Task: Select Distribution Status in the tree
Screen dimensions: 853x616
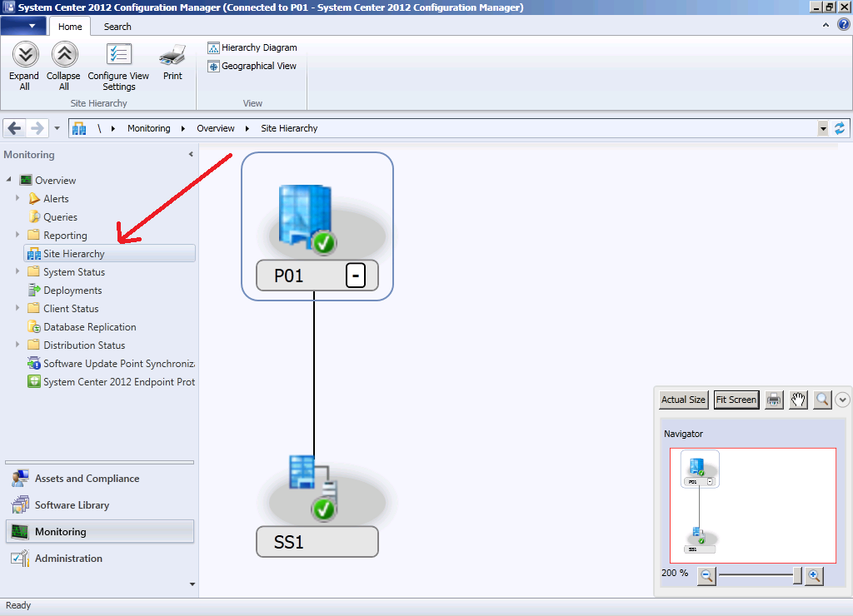Action: 84,345
